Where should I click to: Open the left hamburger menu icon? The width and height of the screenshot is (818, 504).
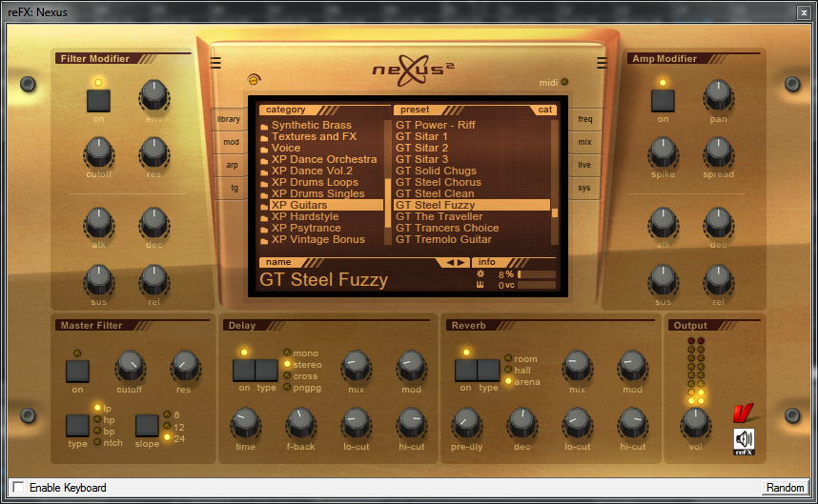coord(216,64)
